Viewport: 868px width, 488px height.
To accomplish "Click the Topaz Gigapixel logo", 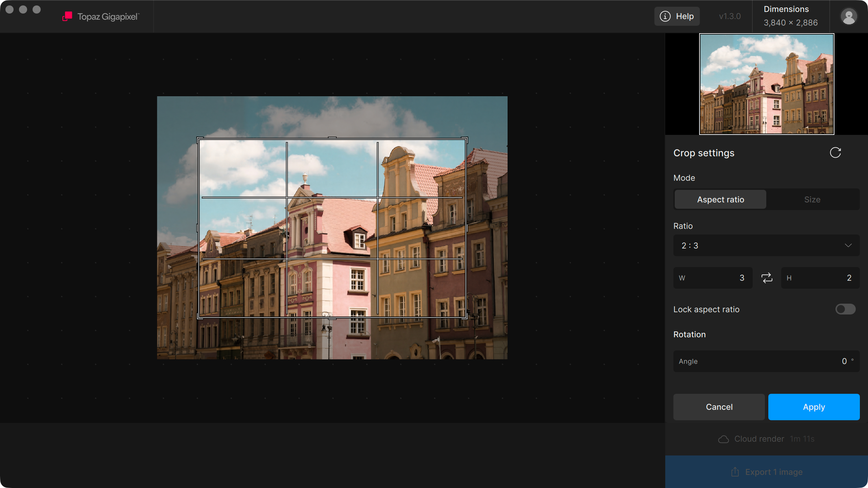I will click(67, 16).
